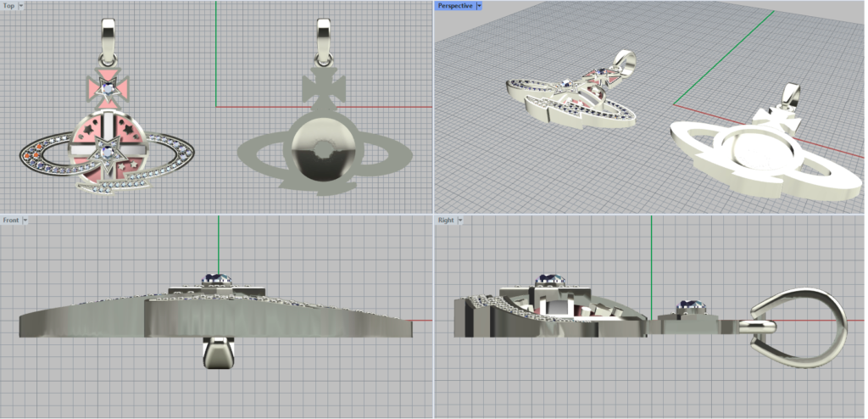Open the Top viewport dropdown arrow

[x=21, y=6]
